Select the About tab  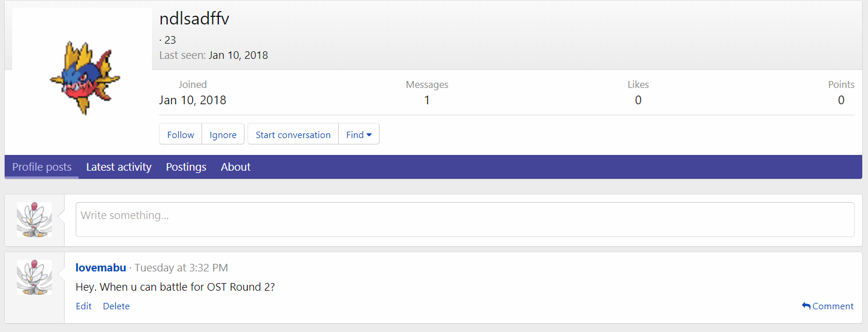click(235, 167)
